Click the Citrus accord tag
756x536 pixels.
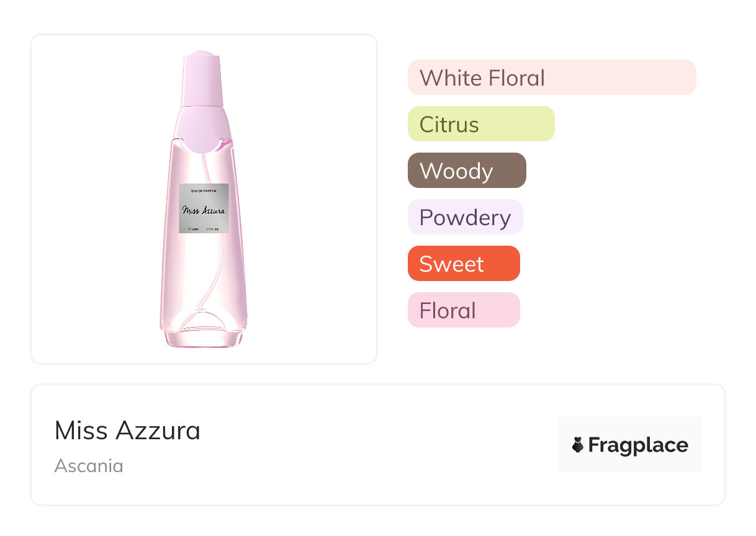point(480,124)
